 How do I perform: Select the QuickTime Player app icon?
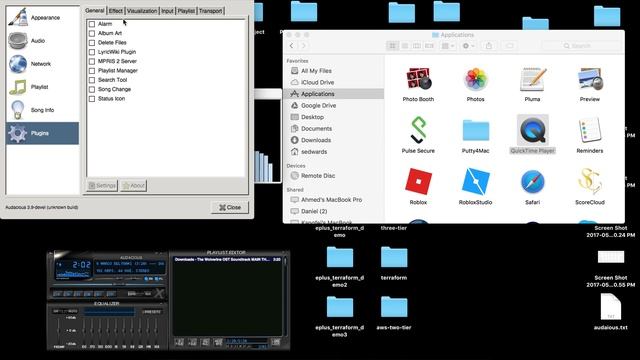coord(533,130)
